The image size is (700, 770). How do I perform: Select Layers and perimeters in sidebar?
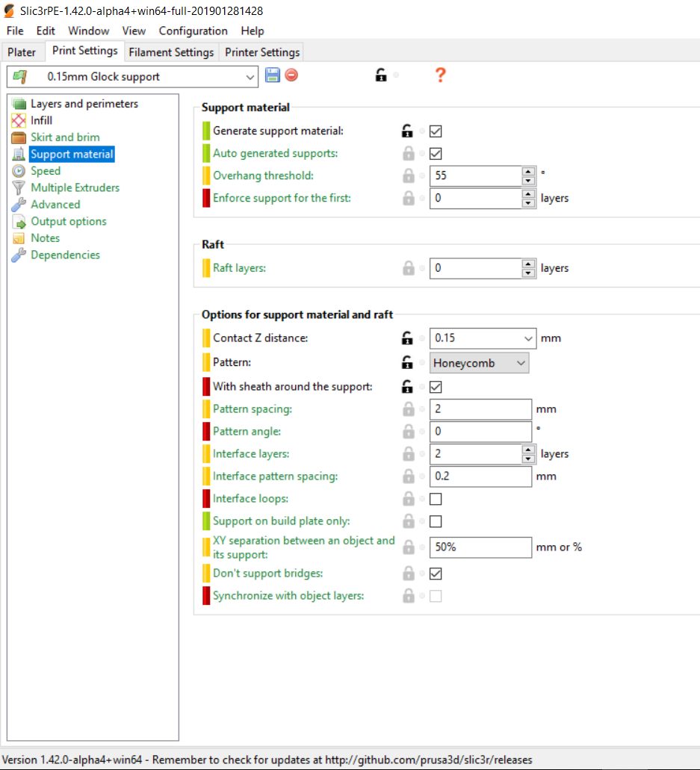tap(84, 104)
